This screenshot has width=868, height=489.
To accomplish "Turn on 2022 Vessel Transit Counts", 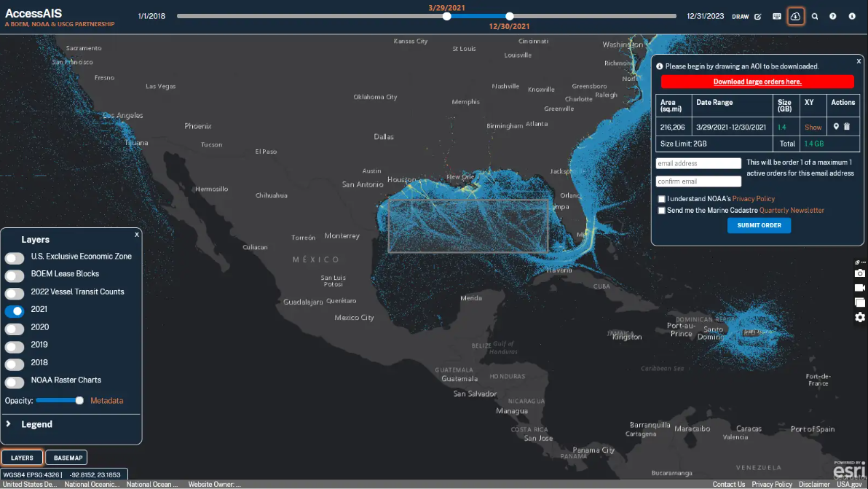I will [15, 294].
